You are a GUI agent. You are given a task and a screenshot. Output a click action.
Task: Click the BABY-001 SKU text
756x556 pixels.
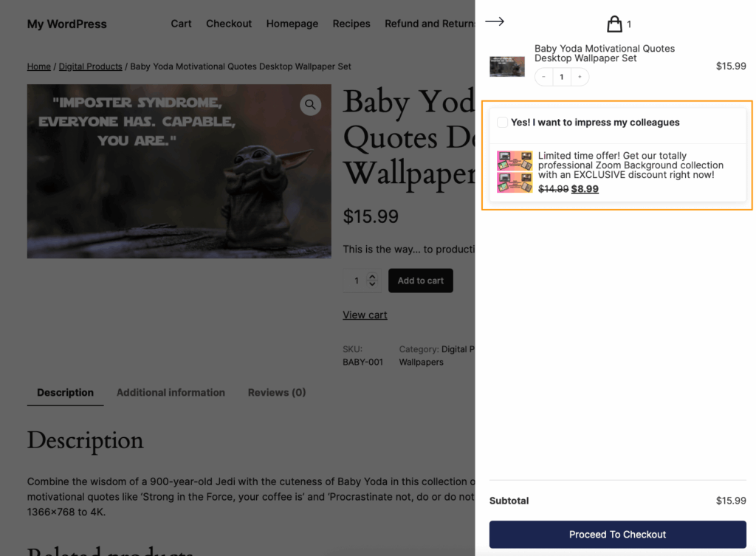[x=362, y=362]
